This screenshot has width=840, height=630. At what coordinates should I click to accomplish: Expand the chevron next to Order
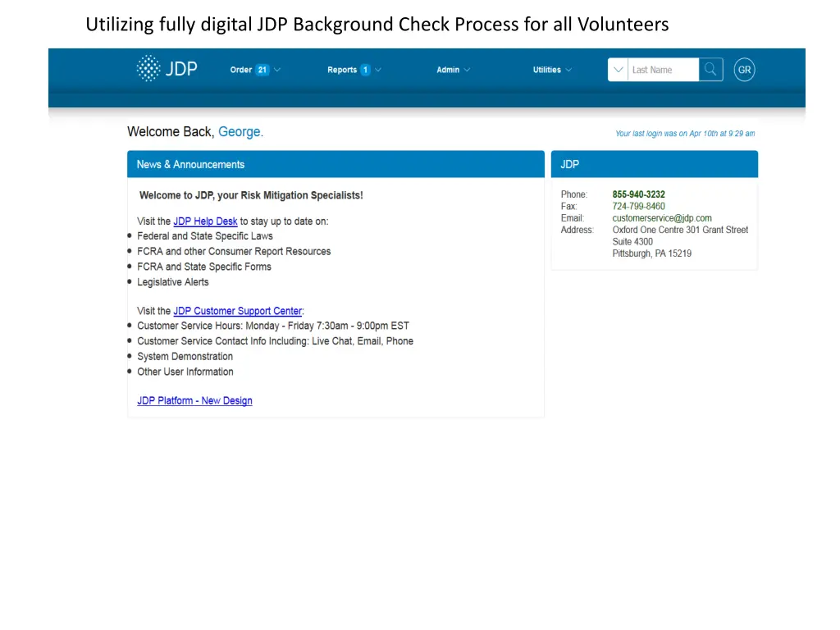tap(277, 70)
